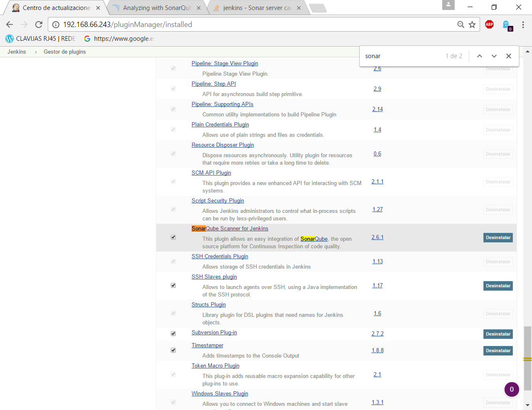The width and height of the screenshot is (532, 410).
Task: Open the SCM API Plugin link
Action: click(x=211, y=173)
